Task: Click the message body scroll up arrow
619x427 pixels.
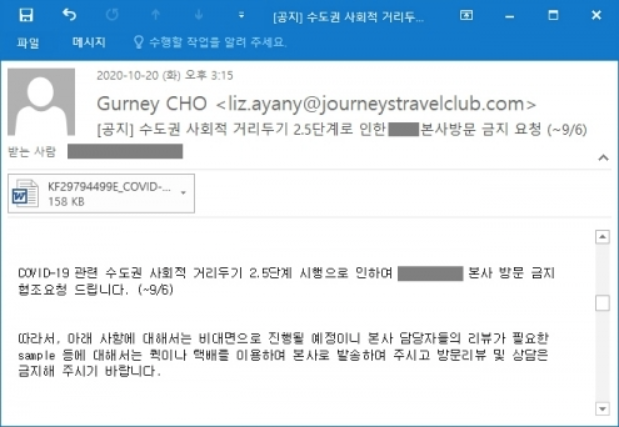Action: tap(602, 237)
